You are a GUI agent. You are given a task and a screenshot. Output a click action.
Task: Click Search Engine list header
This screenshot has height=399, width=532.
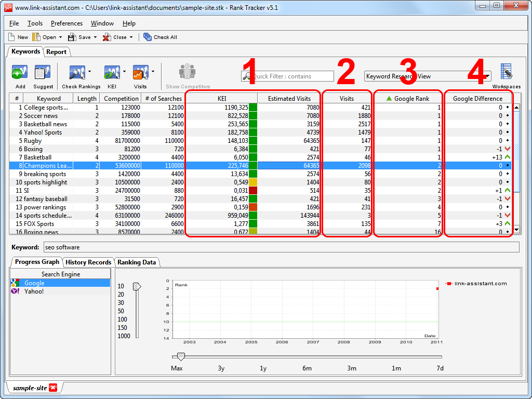(x=61, y=274)
